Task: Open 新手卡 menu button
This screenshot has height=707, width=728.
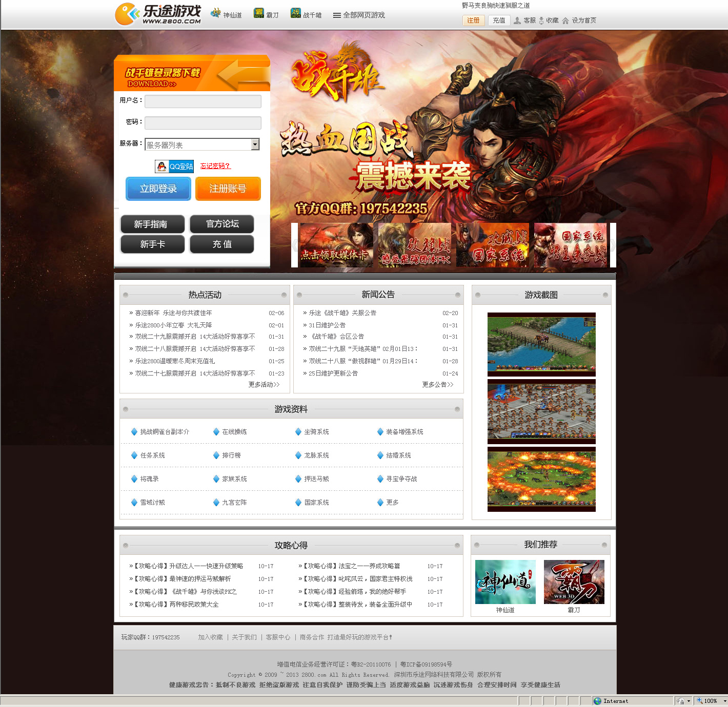Action: point(152,244)
